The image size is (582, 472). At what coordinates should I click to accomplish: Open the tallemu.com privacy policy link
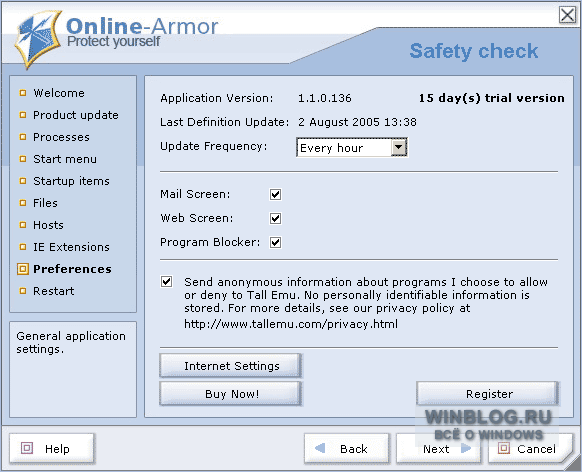pyautogui.click(x=291, y=324)
